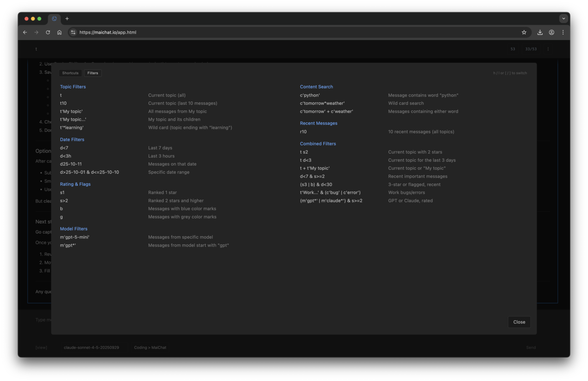Open MaiChat's three-dot menu in top bar
588x381 pixels.
pos(548,49)
